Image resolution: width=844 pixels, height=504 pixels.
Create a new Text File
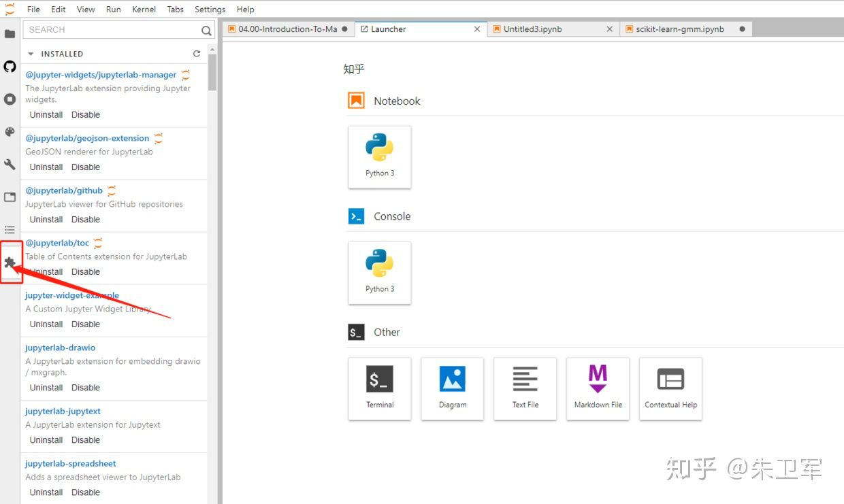[x=525, y=388]
